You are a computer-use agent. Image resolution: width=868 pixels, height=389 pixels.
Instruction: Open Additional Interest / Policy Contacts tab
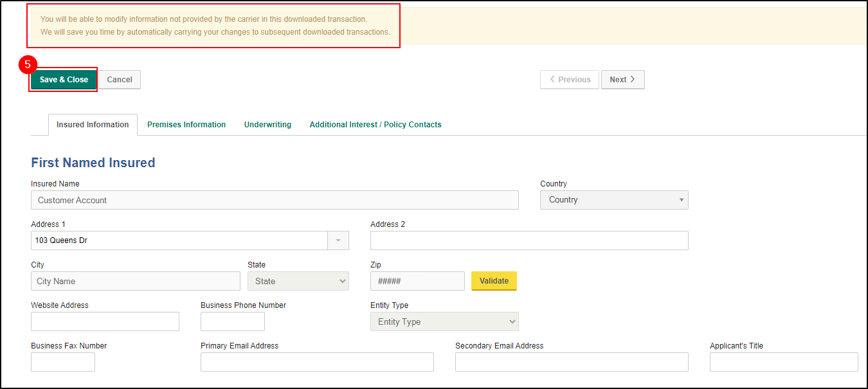[375, 125]
